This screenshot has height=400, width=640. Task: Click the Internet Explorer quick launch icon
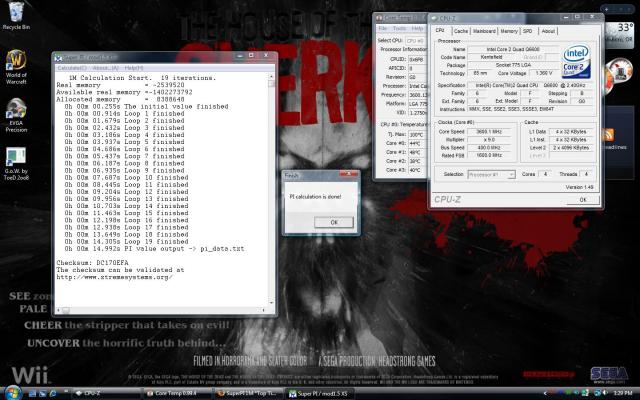[53, 393]
